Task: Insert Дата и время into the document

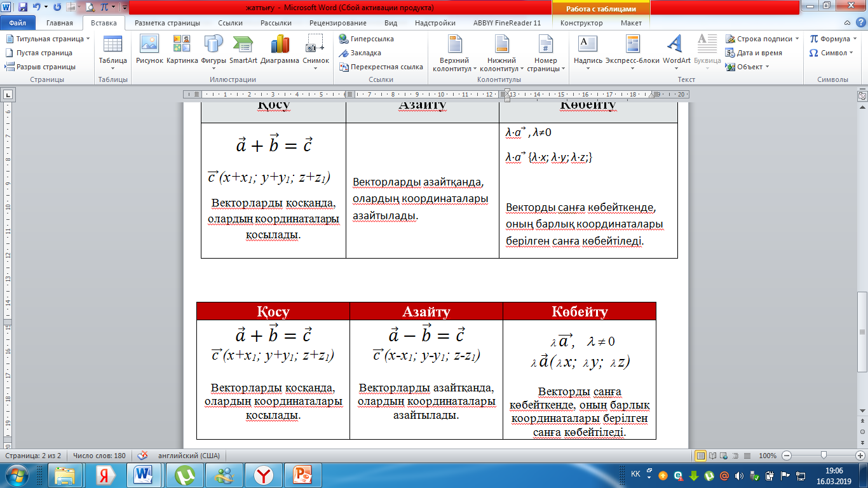Action: pos(754,53)
